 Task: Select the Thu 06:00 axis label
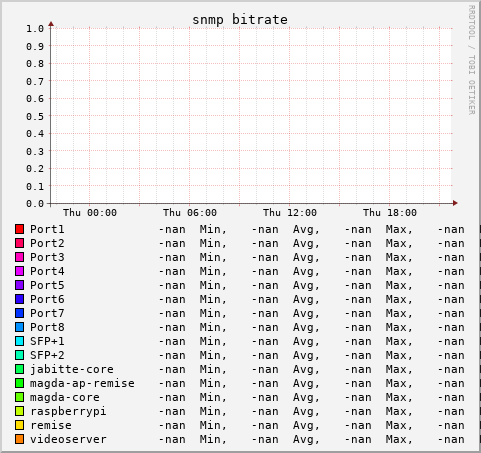(x=190, y=213)
